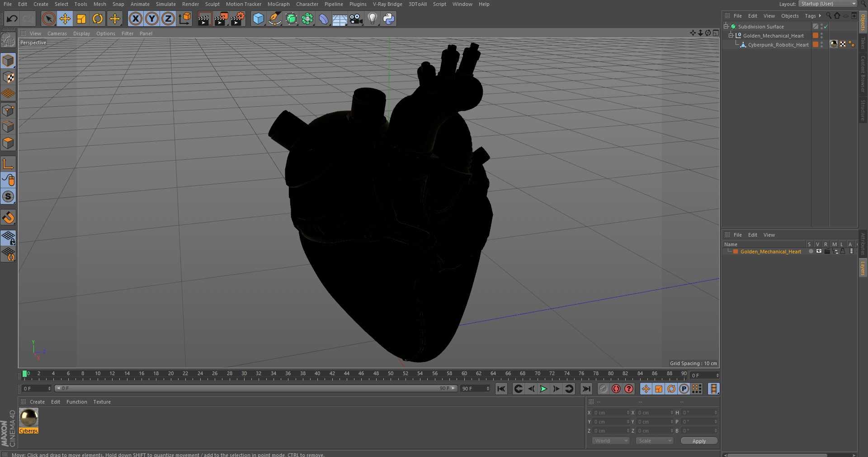Toggle the Z-axis lock button
The height and width of the screenshot is (457, 868).
(x=168, y=19)
